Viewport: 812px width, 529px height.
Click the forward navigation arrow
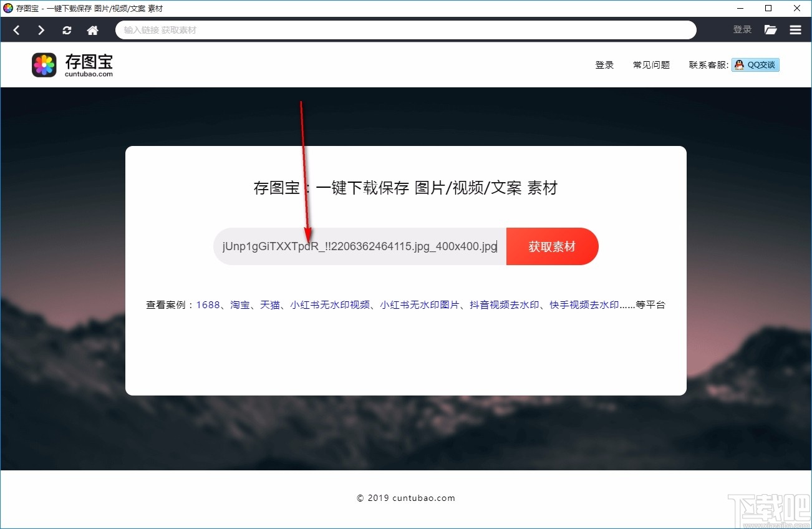pos(41,29)
